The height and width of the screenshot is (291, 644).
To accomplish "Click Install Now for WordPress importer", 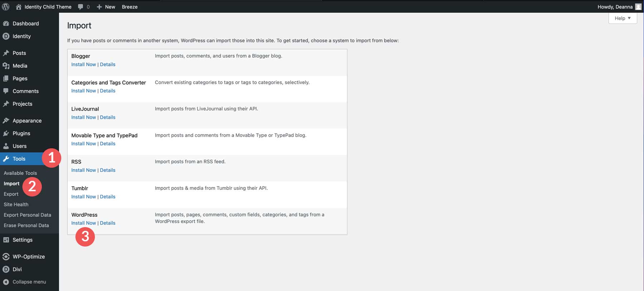I will point(84,223).
